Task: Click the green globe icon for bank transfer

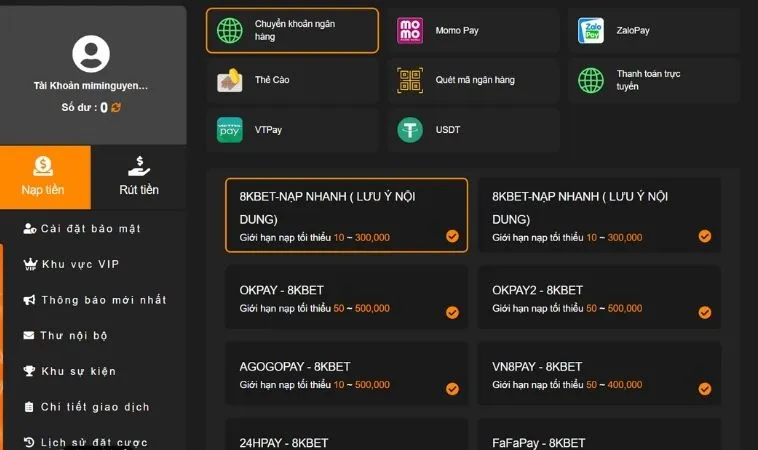Action: click(230, 30)
